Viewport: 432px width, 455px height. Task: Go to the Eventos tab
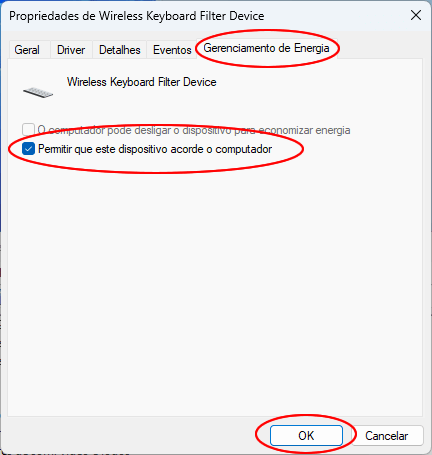click(x=172, y=50)
